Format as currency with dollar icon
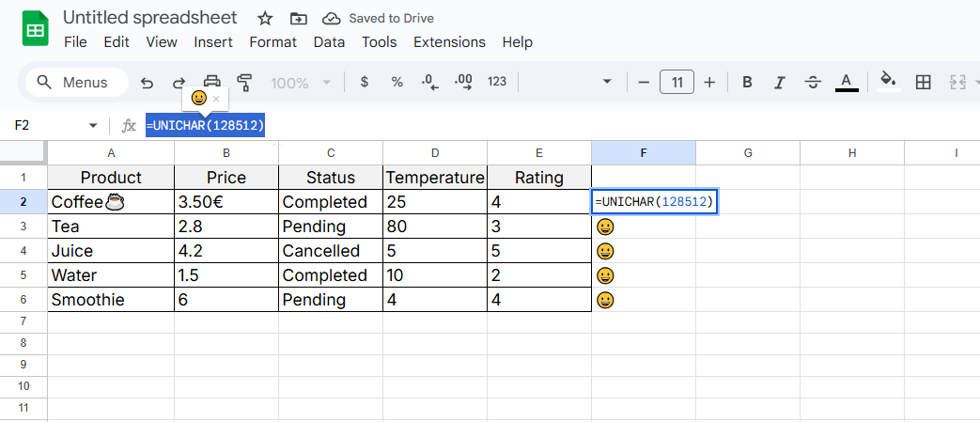Image resolution: width=980 pixels, height=422 pixels. [x=365, y=83]
